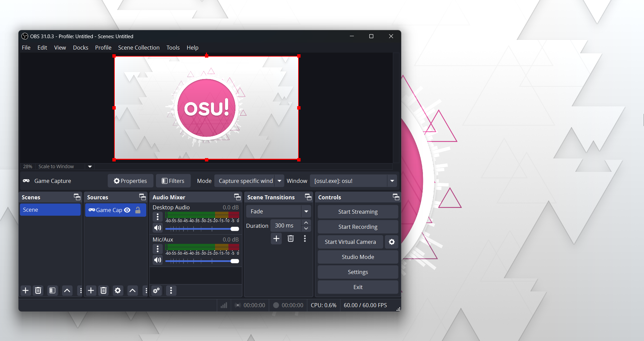The width and height of the screenshot is (644, 341).
Task: Toggle Game Capture source visibility eye
Action: pos(127,210)
